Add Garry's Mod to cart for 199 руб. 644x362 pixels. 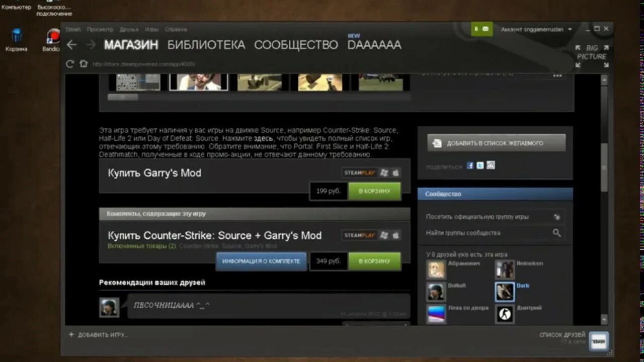coord(374,191)
